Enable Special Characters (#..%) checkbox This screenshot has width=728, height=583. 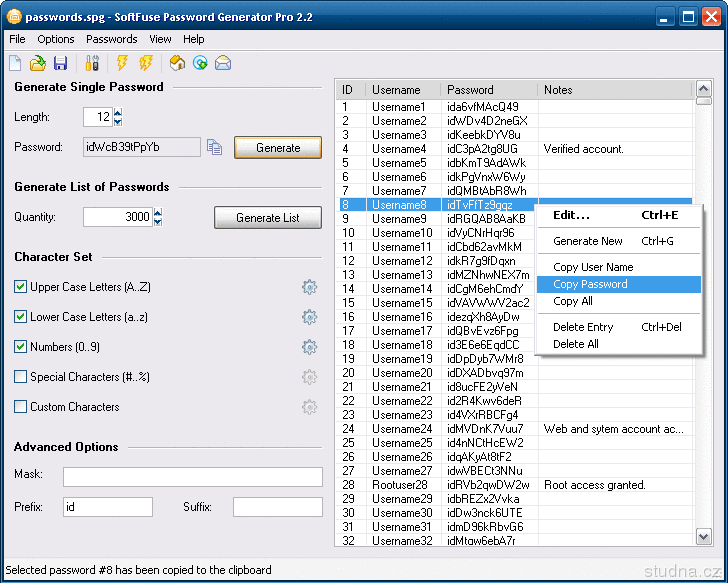coord(21,377)
